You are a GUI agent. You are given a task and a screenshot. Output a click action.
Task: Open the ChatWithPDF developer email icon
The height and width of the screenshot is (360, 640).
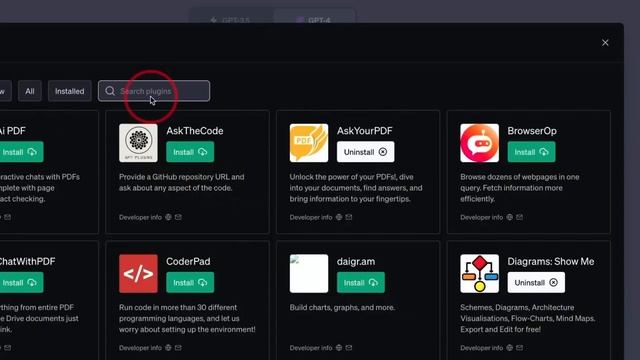(x=7, y=348)
